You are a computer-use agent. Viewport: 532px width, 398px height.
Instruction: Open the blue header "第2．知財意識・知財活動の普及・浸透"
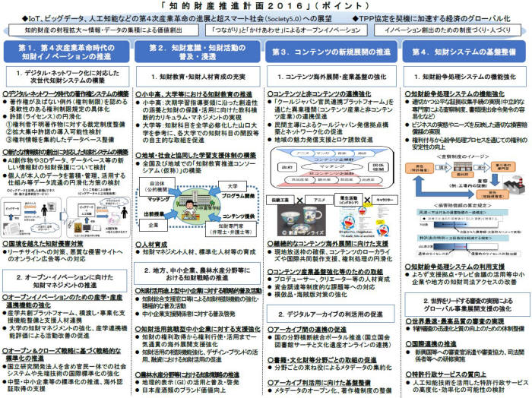click(198, 52)
